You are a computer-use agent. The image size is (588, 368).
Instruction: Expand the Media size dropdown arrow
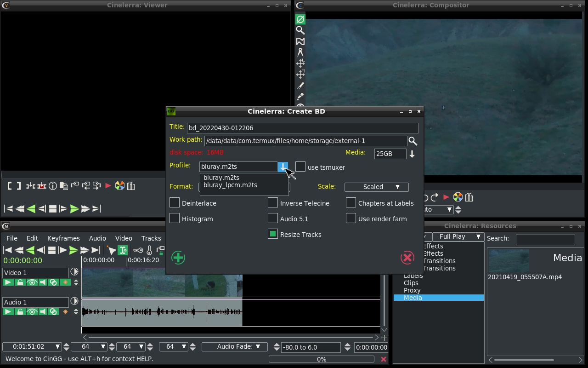[x=412, y=154]
